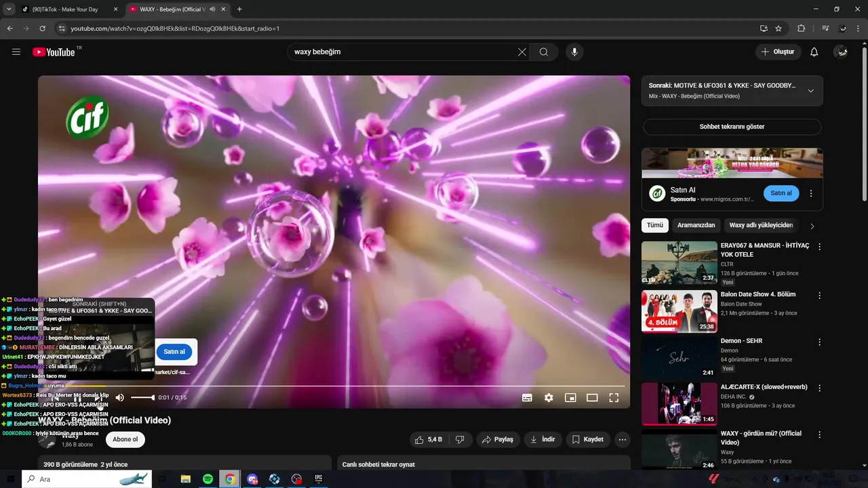Open ERAY067 & MANSUR video thumbnail
The width and height of the screenshot is (868, 488).
pos(679,262)
